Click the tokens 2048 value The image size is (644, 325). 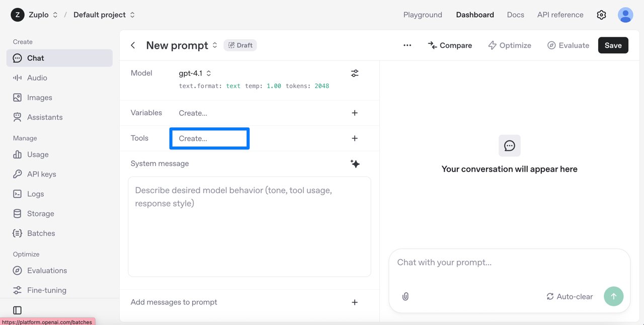(x=322, y=86)
